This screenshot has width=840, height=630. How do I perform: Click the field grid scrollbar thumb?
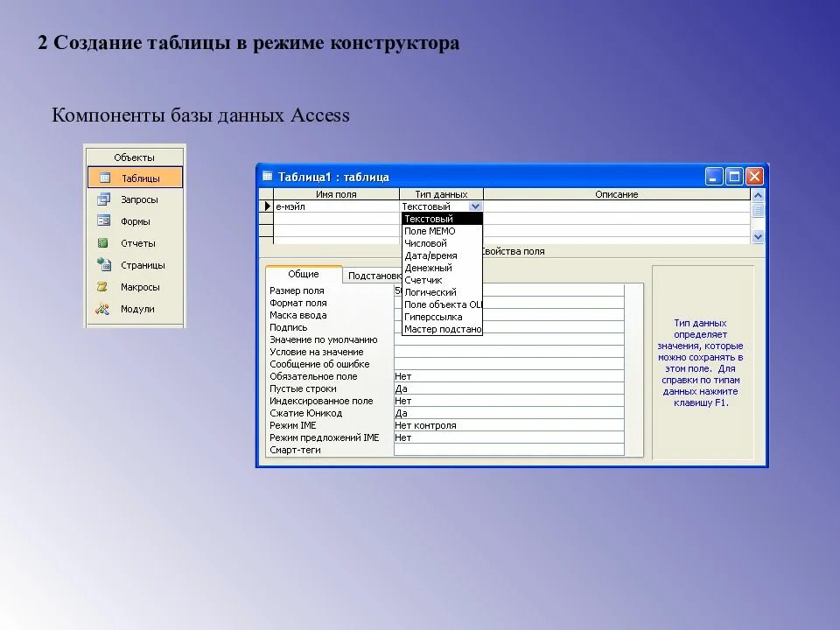[758, 211]
